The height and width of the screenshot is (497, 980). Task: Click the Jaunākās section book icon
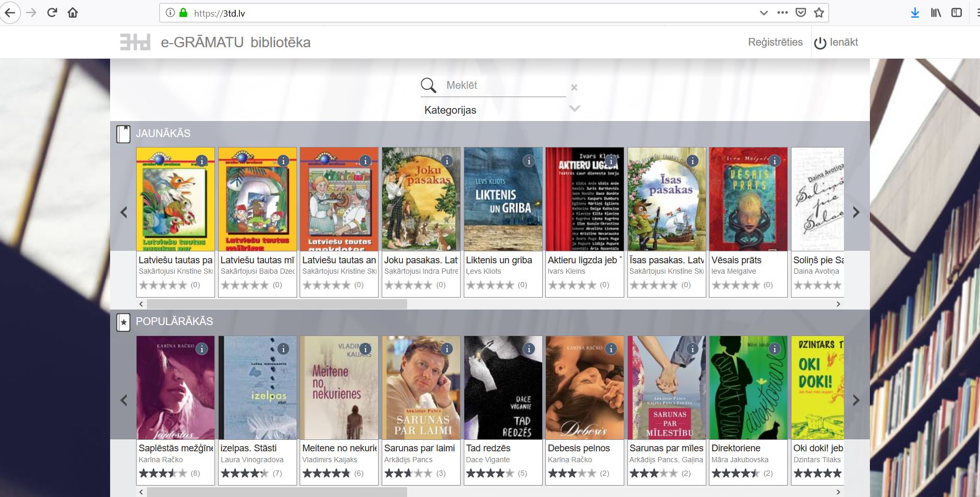point(123,134)
